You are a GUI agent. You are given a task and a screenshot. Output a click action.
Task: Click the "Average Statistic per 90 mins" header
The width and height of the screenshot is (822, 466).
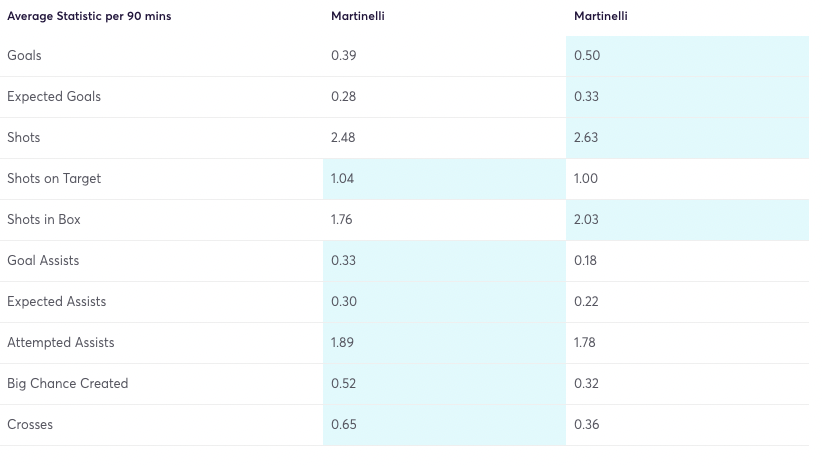pos(89,16)
